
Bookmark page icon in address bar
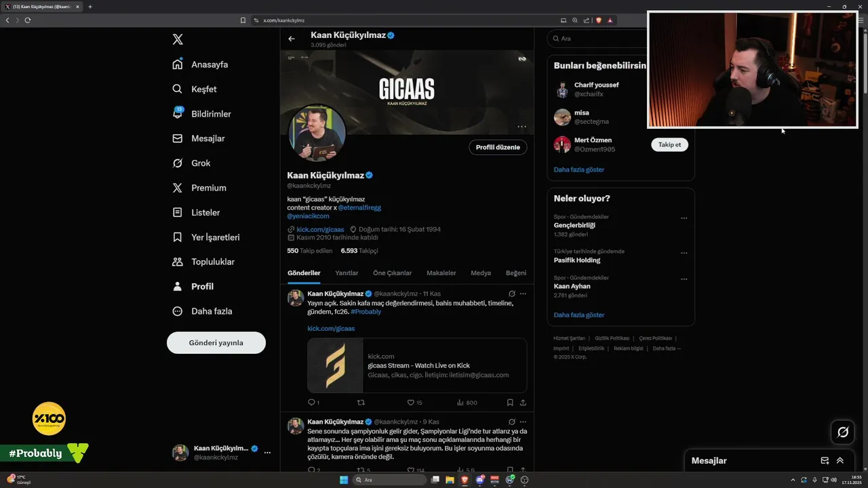click(243, 20)
